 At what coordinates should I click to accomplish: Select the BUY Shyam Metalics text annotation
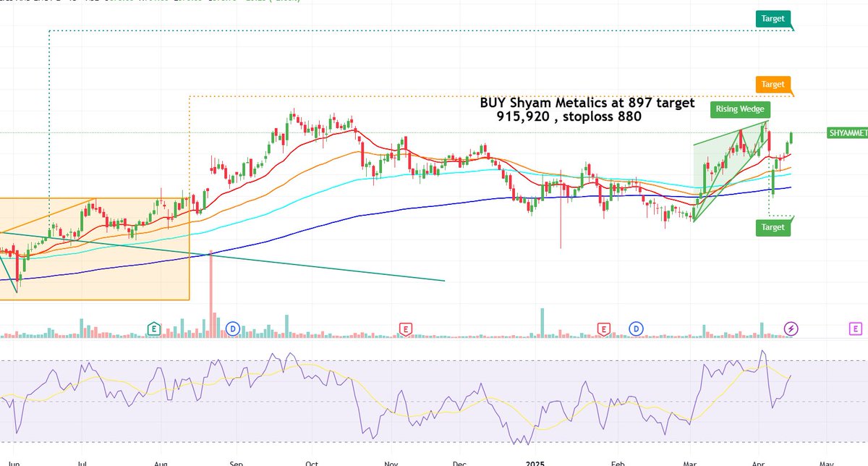[x=587, y=109]
